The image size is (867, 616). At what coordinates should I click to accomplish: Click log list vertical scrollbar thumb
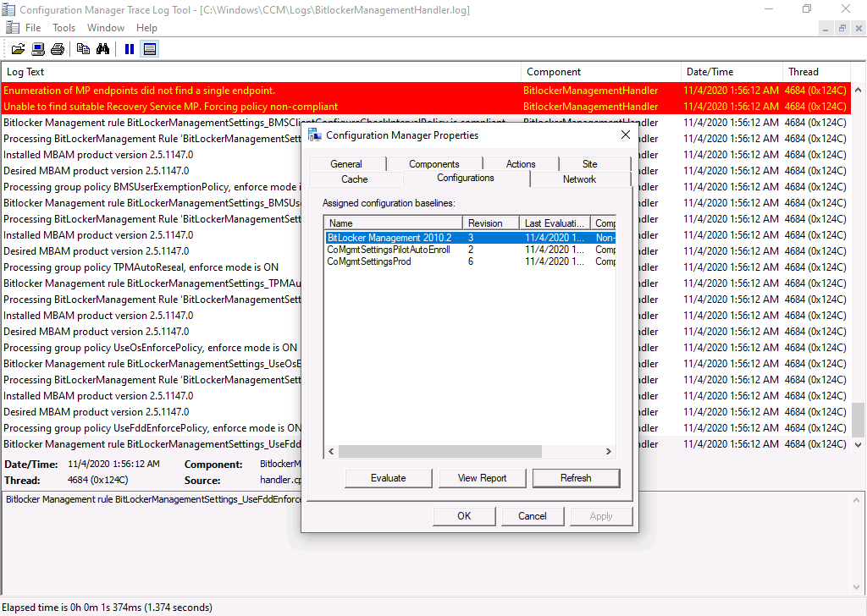858,420
